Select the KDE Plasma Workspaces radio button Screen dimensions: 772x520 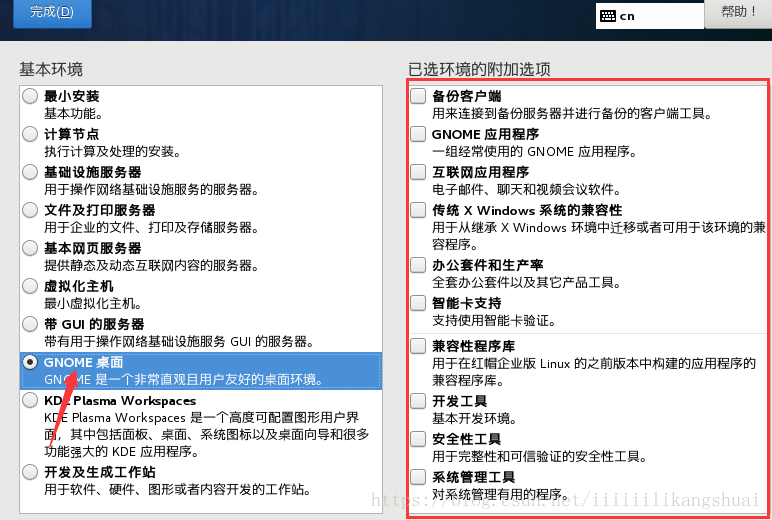(30, 400)
